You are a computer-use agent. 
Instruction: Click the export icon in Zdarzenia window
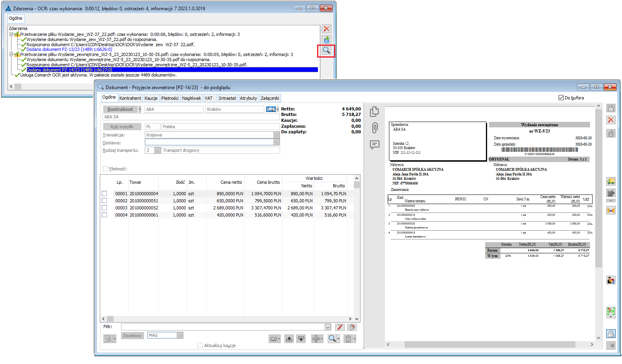327,39
